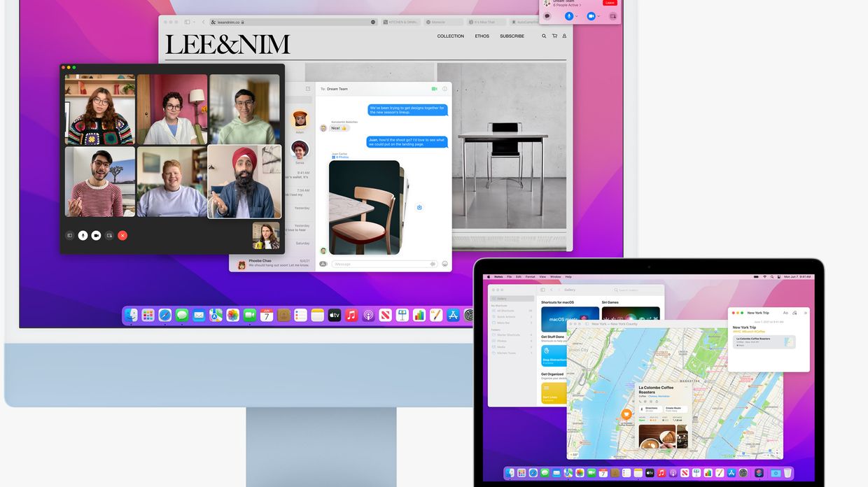Switch to the Monocle tab in Safari
Viewport: 868px width, 487px height.
(x=443, y=22)
